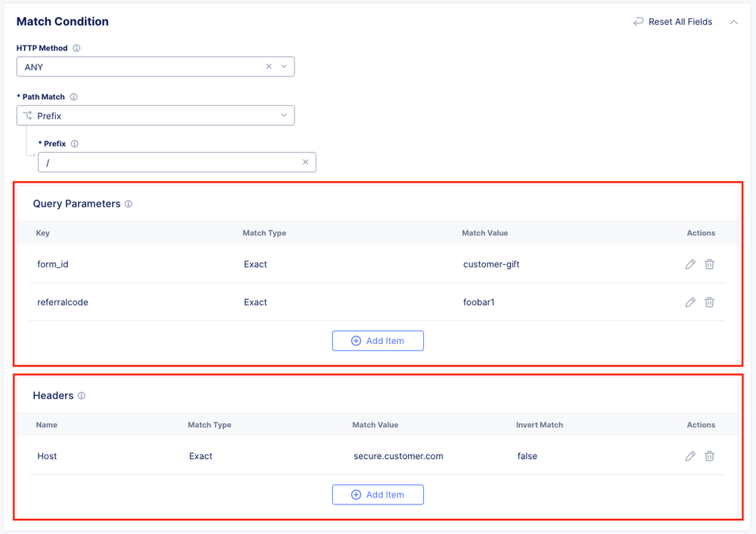Edit the Host header row

tap(690, 456)
